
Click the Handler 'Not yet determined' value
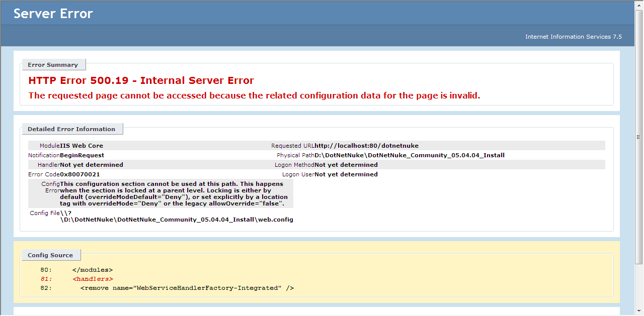coord(92,165)
